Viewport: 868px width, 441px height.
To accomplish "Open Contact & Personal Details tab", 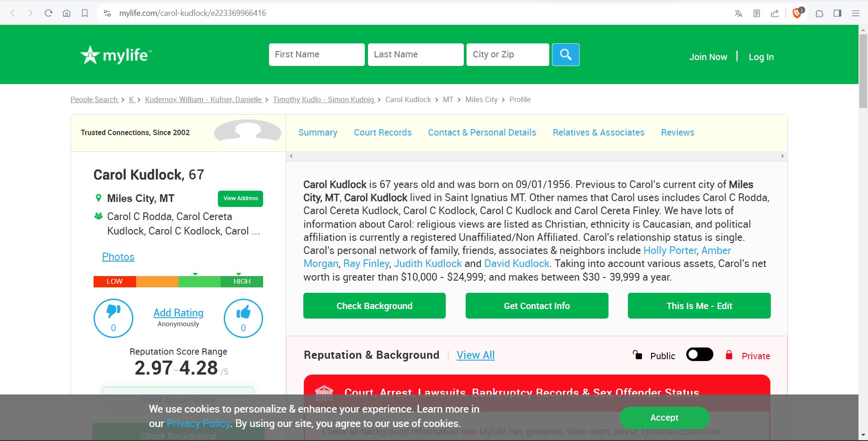I will 482,132.
